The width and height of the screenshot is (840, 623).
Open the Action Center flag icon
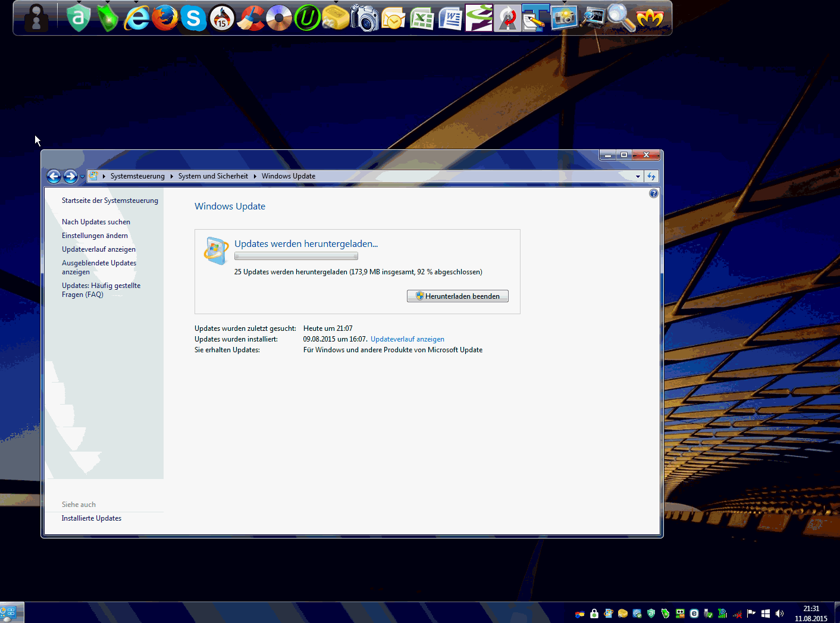tap(751, 613)
